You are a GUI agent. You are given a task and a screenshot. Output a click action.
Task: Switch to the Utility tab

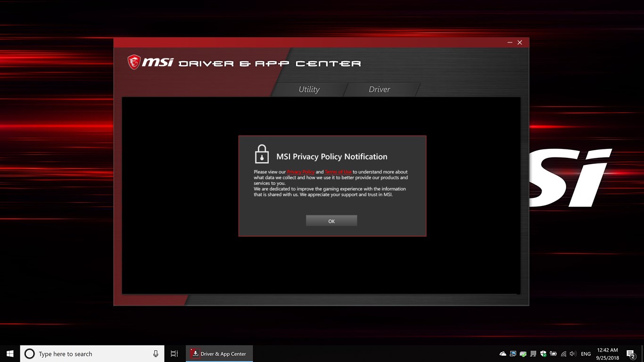(x=309, y=89)
